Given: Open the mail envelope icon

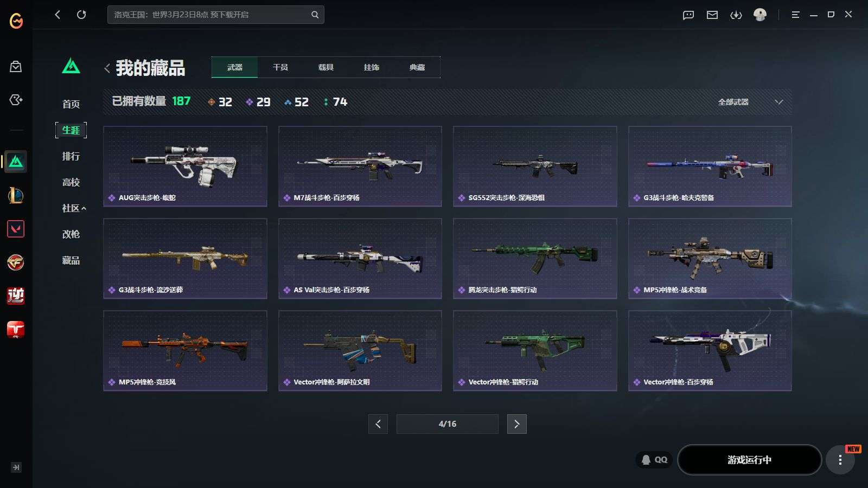Looking at the screenshot, I should 712,15.
